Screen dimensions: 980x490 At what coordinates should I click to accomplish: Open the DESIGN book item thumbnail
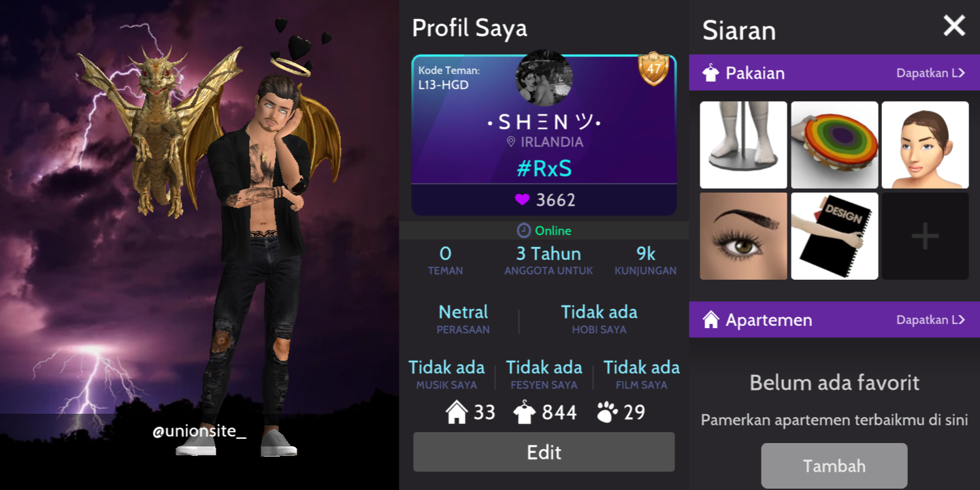pyautogui.click(x=834, y=236)
